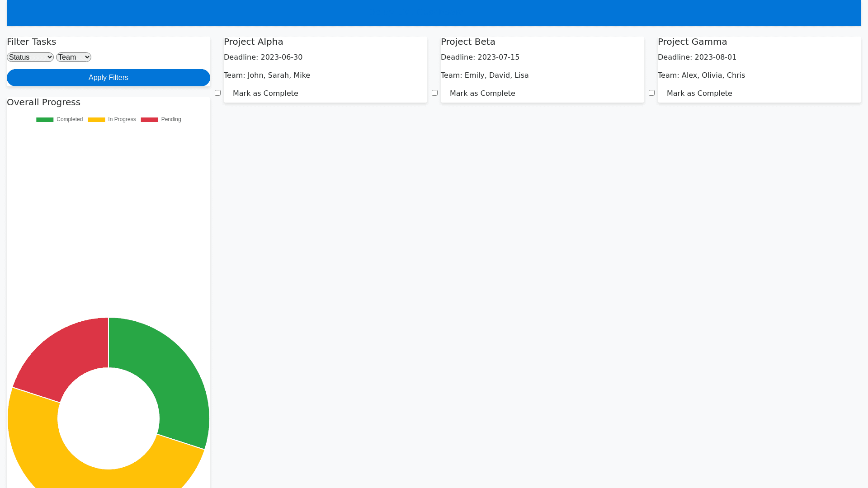
Task: Click the Project Beta card title
Action: [468, 42]
